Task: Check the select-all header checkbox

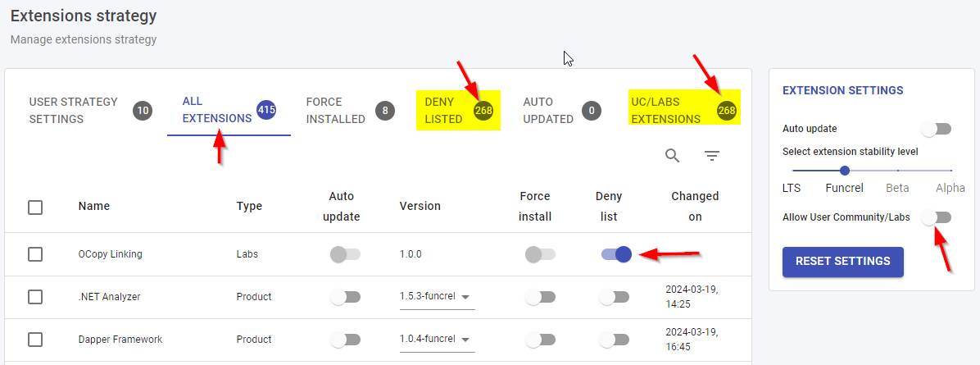Action: tap(35, 207)
